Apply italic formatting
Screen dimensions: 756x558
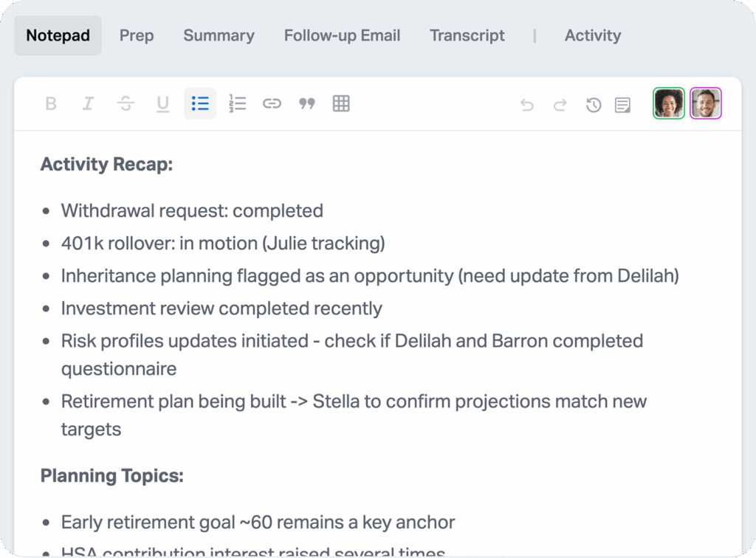coord(88,104)
